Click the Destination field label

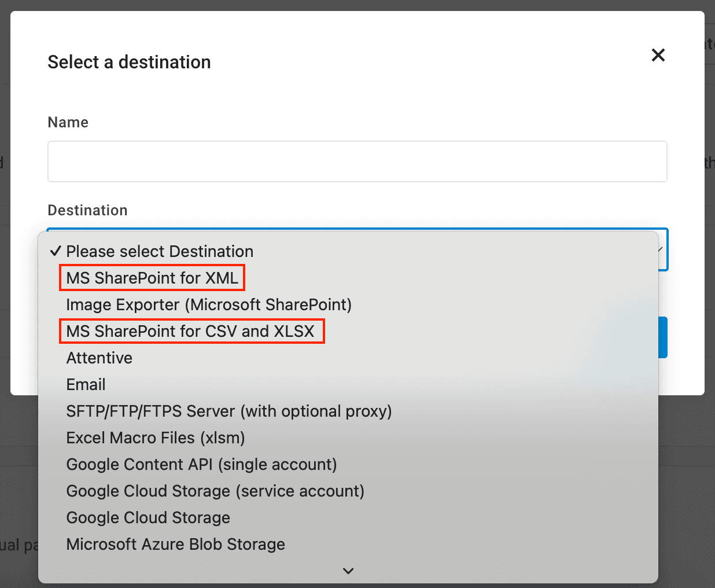(x=87, y=210)
